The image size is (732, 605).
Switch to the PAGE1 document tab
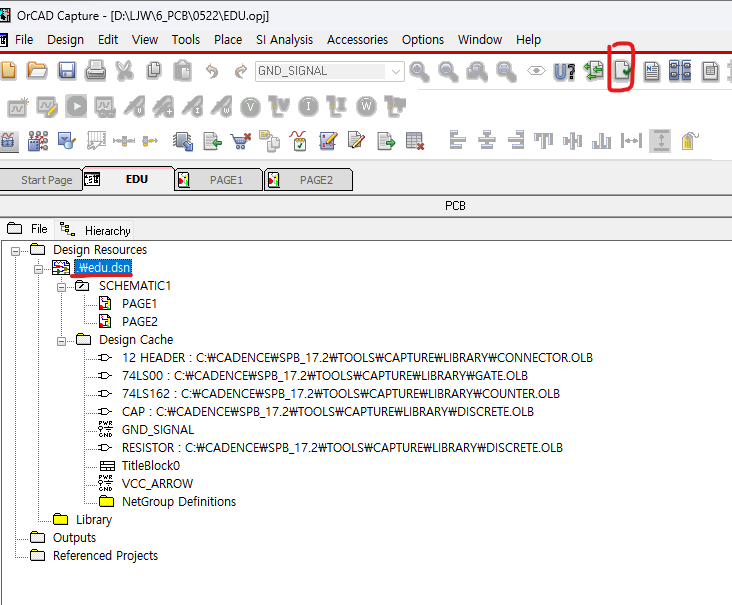coord(218,180)
